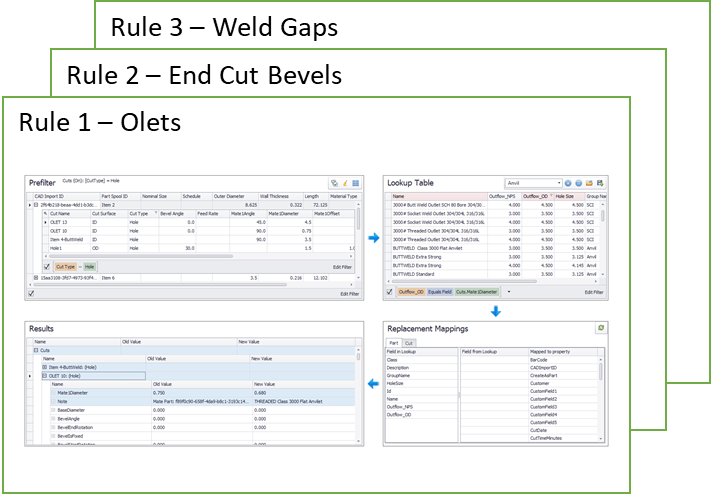Screen dimensions: 711x494
Task: Toggle the BevelAngle row checkbox in Results
Action: point(53,419)
